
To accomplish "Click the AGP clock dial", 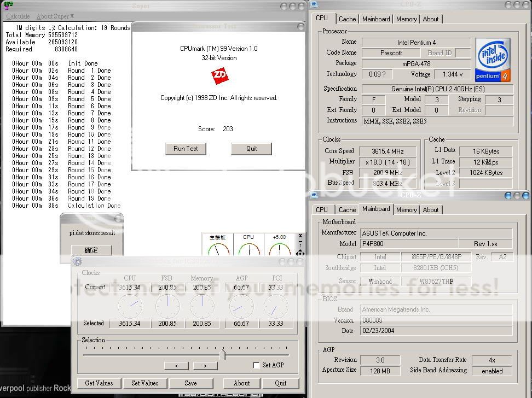I will click(x=241, y=306).
